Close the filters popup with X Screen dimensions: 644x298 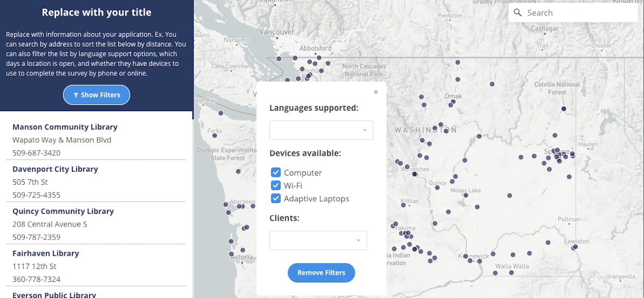pos(376,92)
